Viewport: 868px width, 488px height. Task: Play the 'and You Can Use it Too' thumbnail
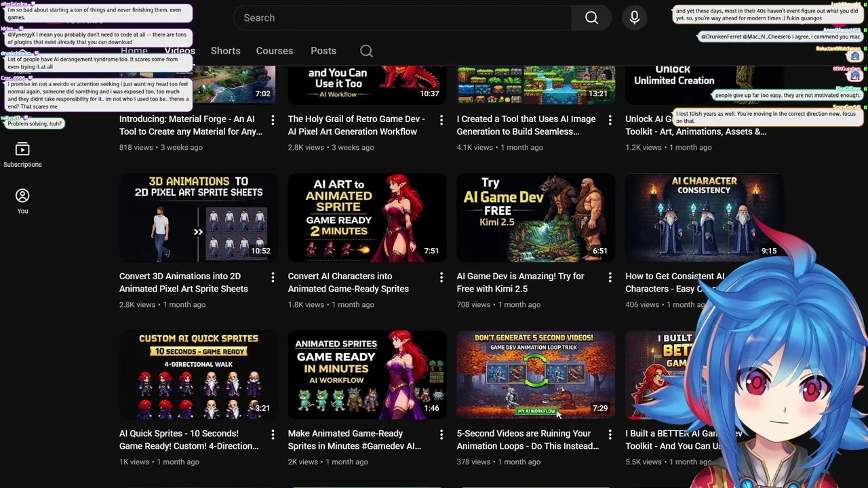coord(367,85)
